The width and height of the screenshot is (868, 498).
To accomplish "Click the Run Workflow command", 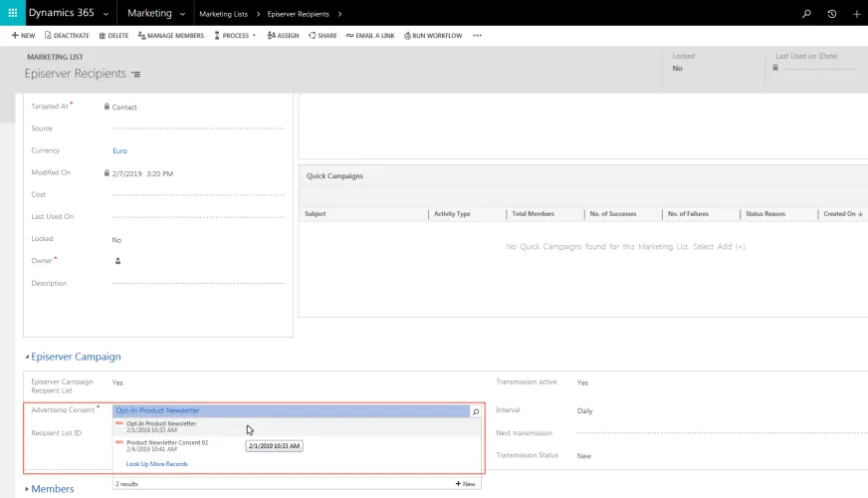I will (433, 36).
